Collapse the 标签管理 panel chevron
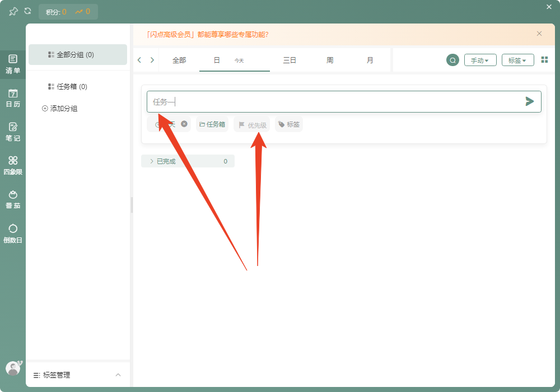Image resolution: width=560 pixels, height=392 pixels. [x=118, y=375]
